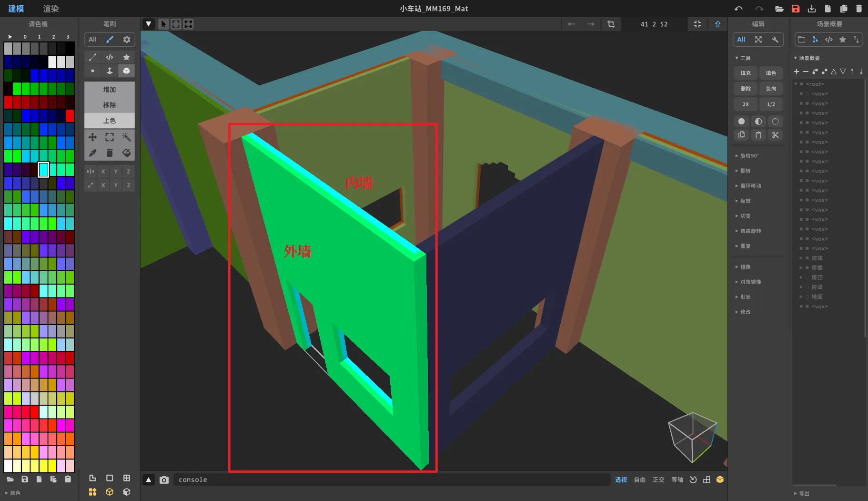
Task: Click the camera snapshot icon
Action: pyautogui.click(x=164, y=480)
